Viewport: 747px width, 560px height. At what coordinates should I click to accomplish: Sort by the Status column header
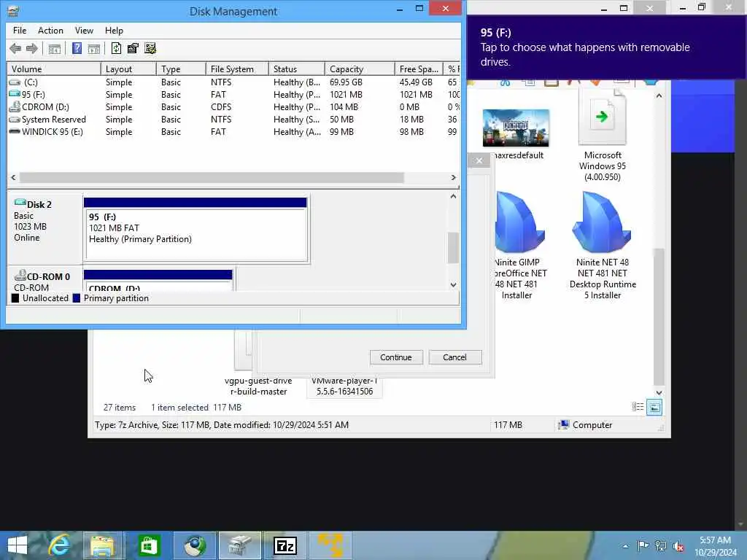point(296,69)
